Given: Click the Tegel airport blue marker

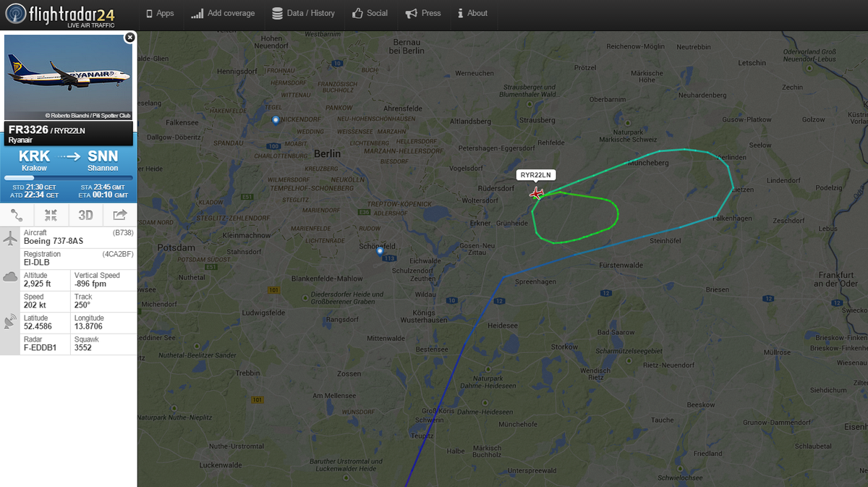Looking at the screenshot, I should coord(276,120).
